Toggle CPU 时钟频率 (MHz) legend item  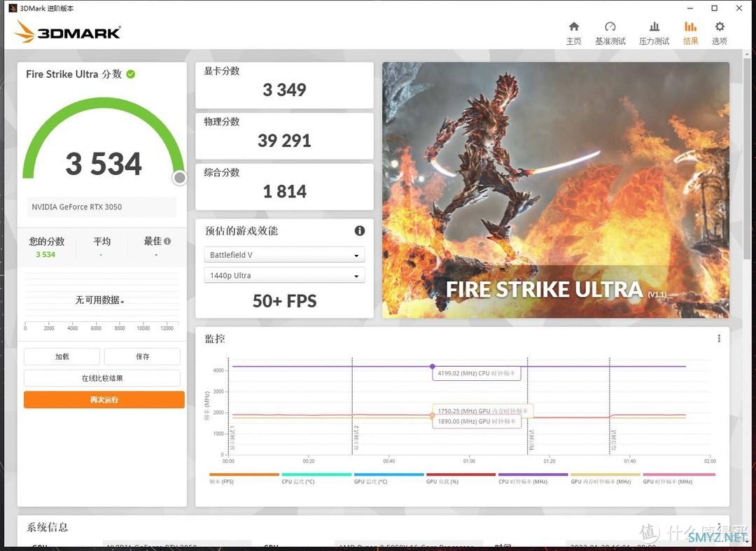tap(533, 478)
